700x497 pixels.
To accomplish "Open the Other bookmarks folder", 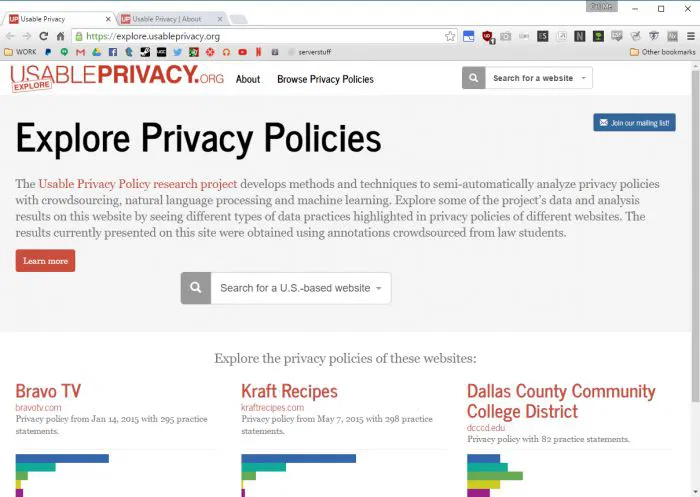I will click(662, 52).
